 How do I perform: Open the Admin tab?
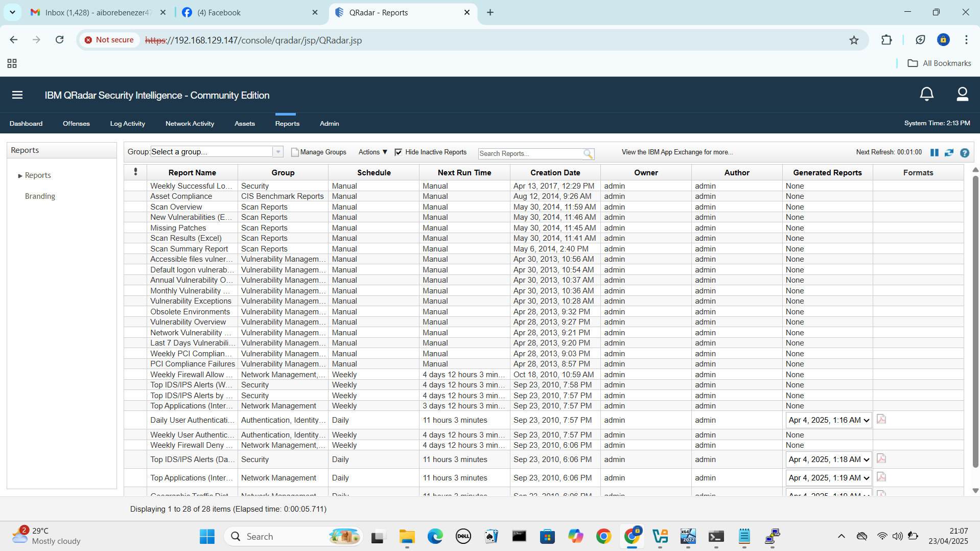330,124
